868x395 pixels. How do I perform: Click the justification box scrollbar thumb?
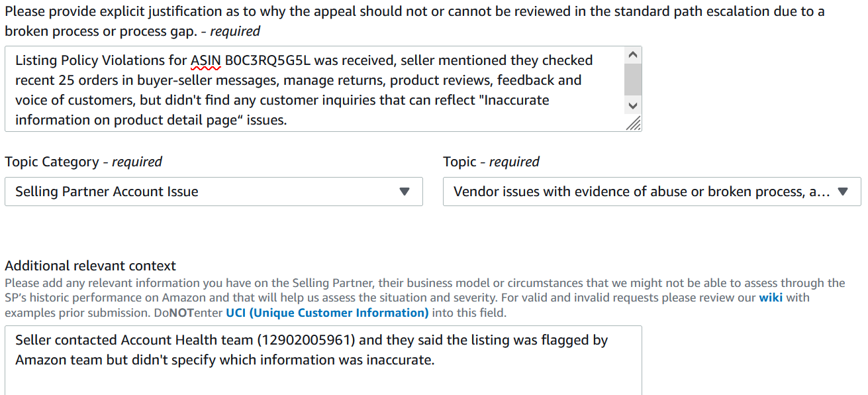pos(632,80)
